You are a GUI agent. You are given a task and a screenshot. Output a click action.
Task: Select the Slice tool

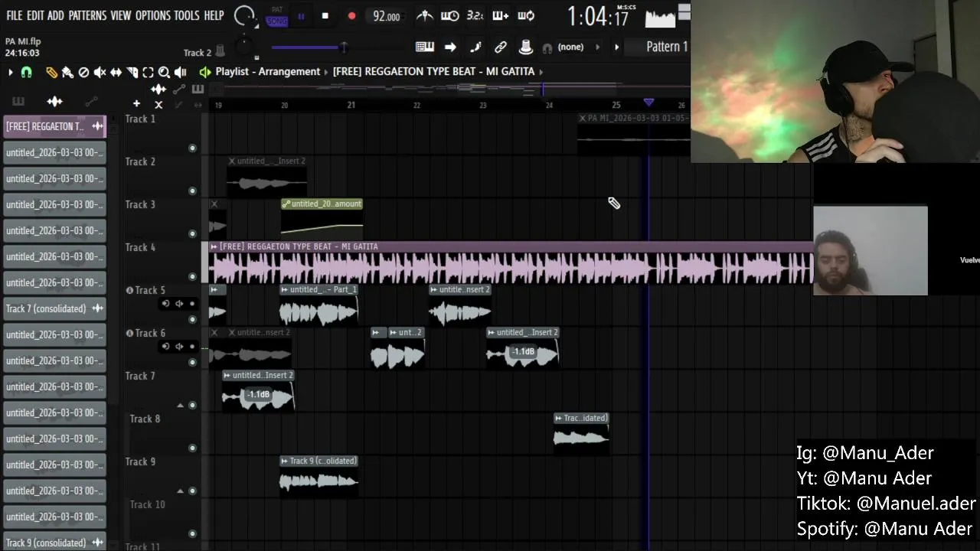[x=132, y=72]
